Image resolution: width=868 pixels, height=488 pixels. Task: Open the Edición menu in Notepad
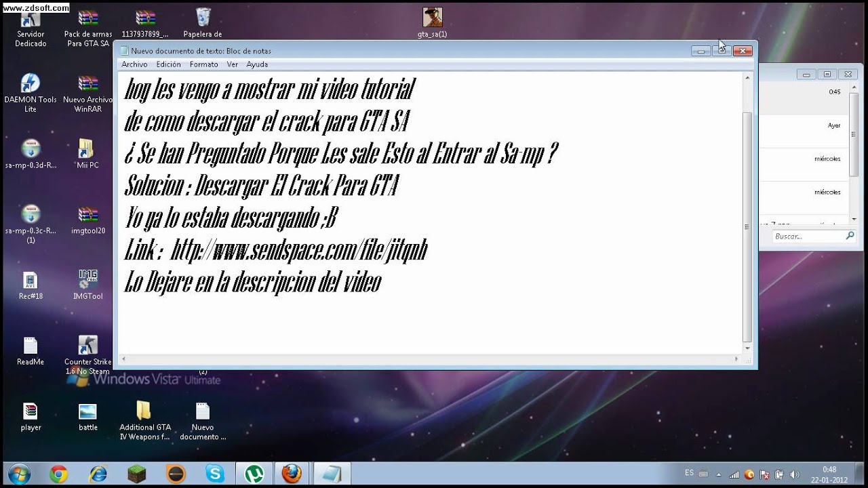[x=168, y=64]
